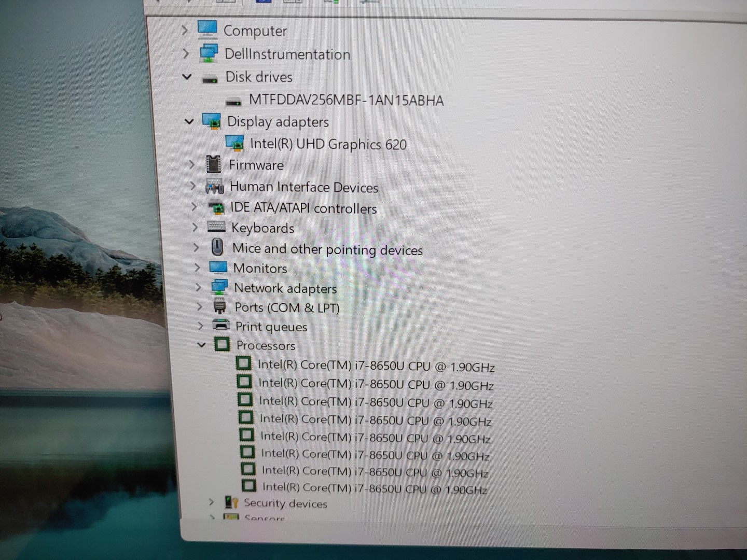This screenshot has height=560, width=747.
Task: Select the Human Interface Devices label
Action: 304,187
